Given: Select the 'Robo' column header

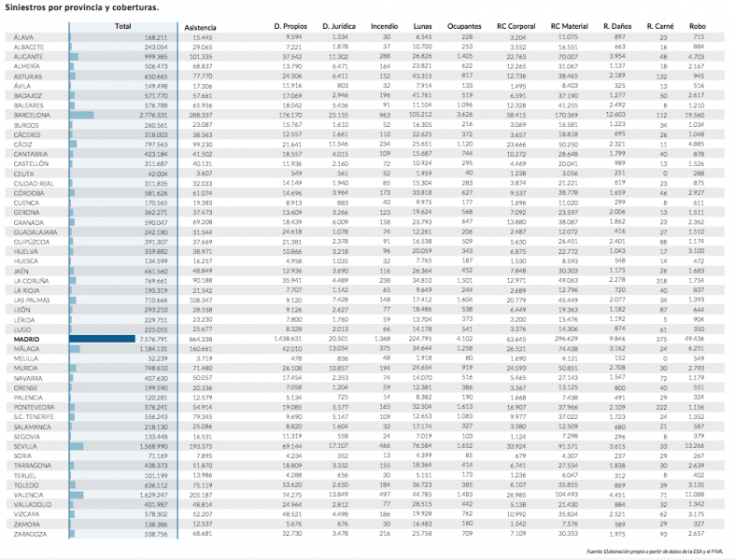Looking at the screenshot, I should point(698,26).
